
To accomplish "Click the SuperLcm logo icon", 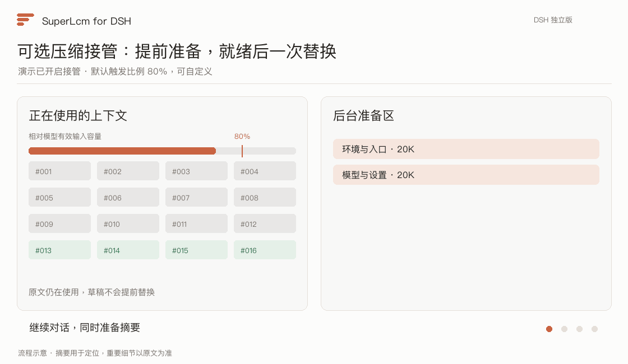I will click(25, 20).
